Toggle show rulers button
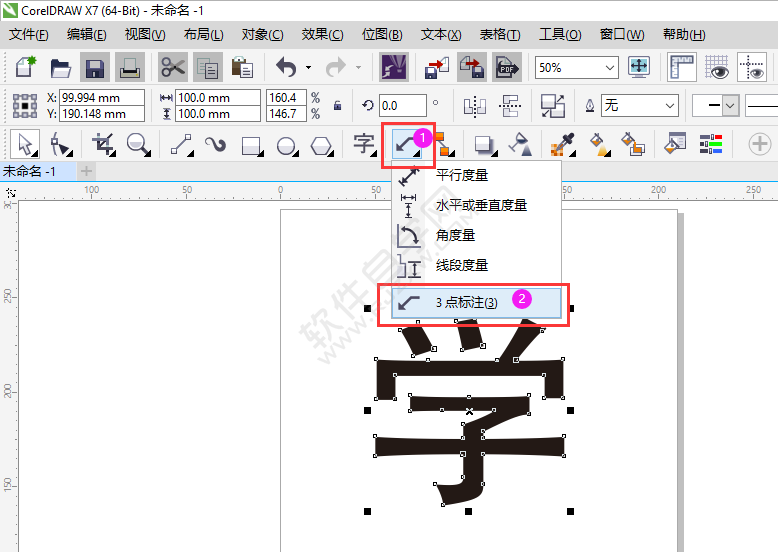This screenshot has width=778, height=552. [682, 67]
